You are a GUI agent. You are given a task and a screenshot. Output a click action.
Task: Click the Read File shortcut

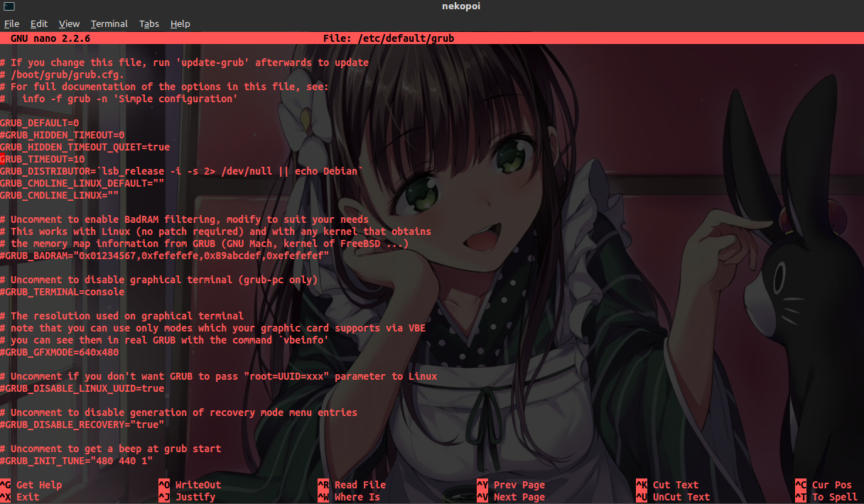(x=360, y=485)
